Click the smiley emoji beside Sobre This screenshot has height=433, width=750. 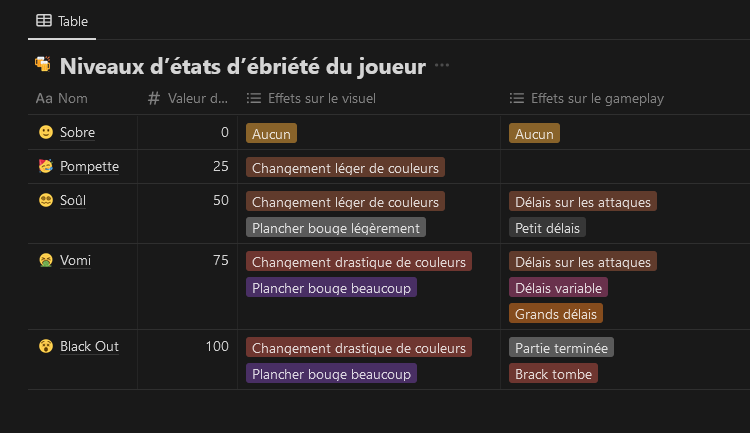click(46, 132)
